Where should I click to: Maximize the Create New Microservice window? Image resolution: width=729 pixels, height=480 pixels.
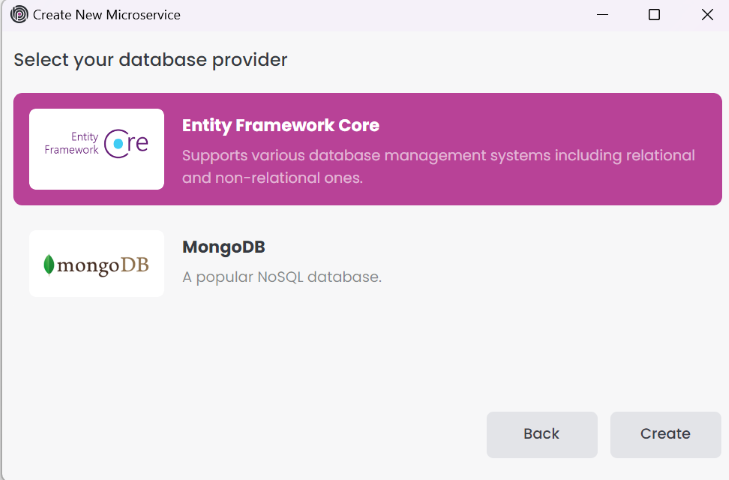(654, 15)
